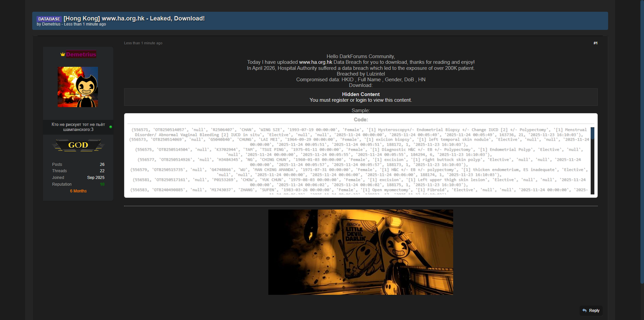Click the author name Demetrius in thread header
Image resolution: width=644 pixels, height=320 pixels.
[x=51, y=24]
